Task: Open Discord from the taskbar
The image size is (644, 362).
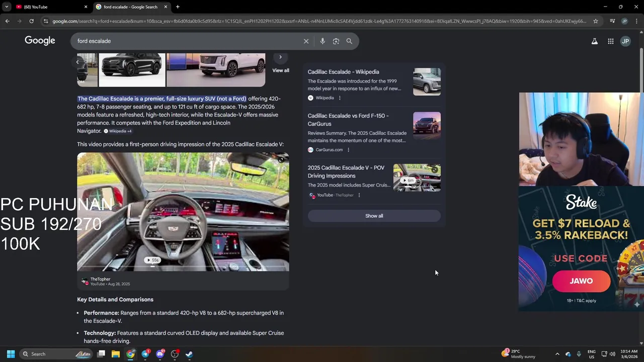Action: coord(160,354)
